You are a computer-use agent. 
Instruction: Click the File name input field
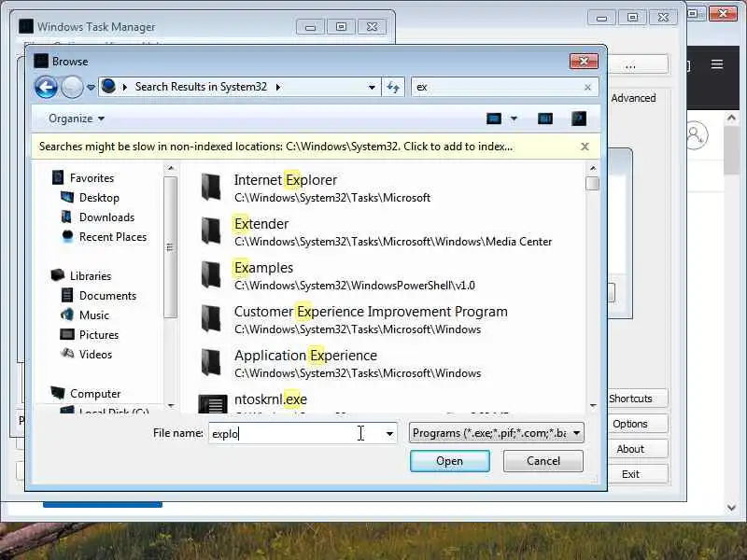click(x=295, y=433)
